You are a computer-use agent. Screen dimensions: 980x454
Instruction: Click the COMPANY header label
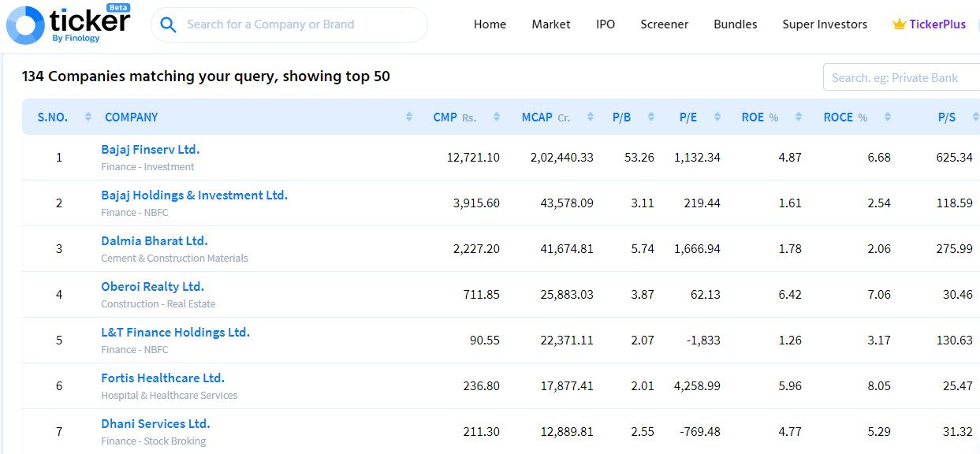click(x=132, y=117)
